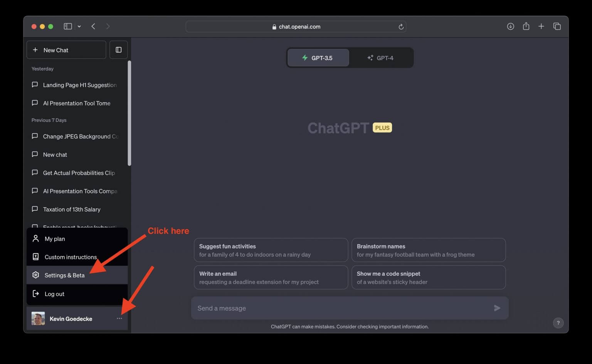This screenshot has width=592, height=364.
Task: Click the Settings gear icon
Action: tap(35, 275)
